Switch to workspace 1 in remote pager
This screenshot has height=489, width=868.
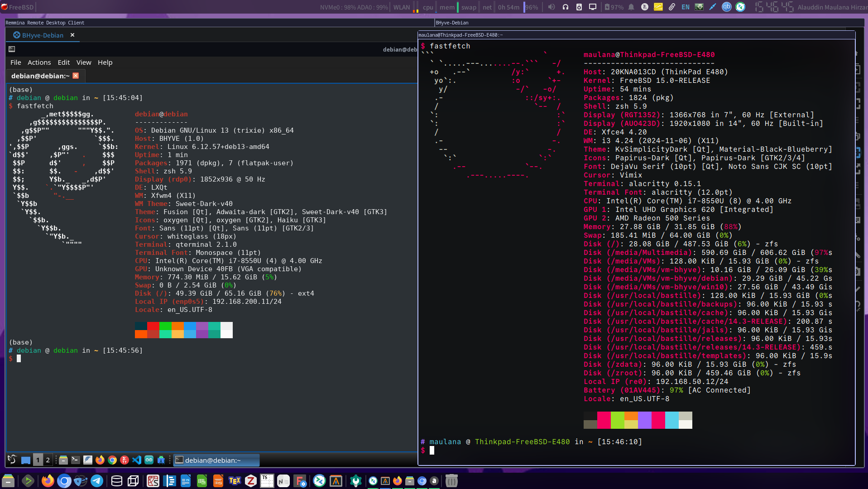[x=38, y=460]
